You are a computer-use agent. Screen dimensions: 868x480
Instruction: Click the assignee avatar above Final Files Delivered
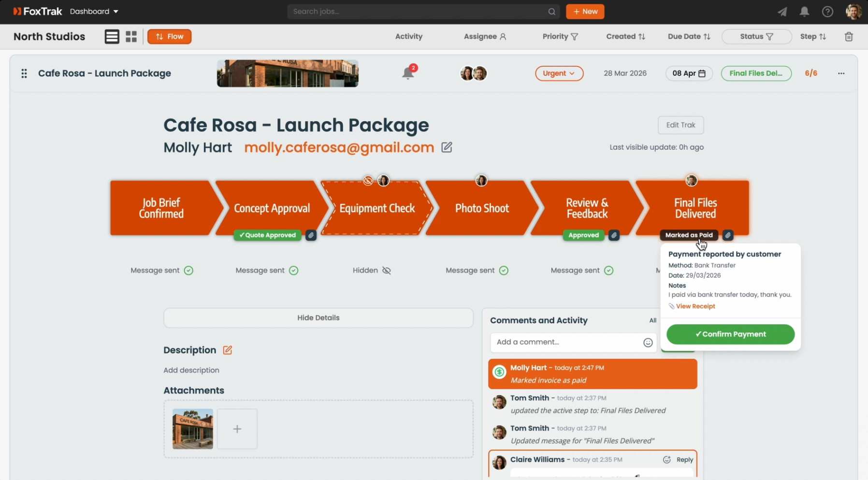[x=692, y=181]
